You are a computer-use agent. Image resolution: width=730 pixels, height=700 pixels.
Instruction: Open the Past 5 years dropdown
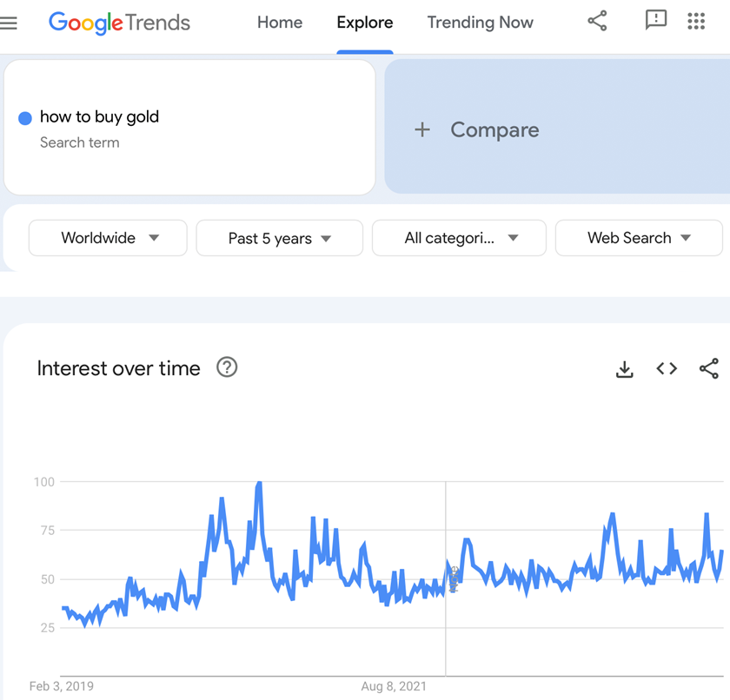pos(279,239)
